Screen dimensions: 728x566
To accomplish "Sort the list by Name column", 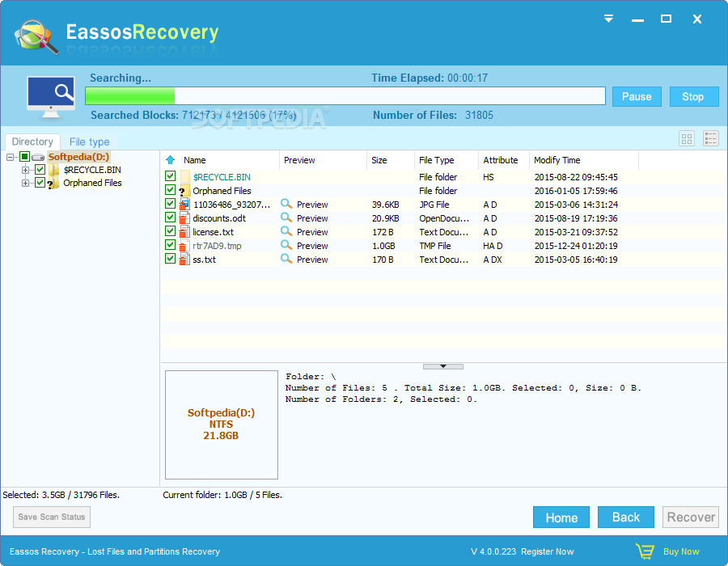I will pyautogui.click(x=194, y=160).
